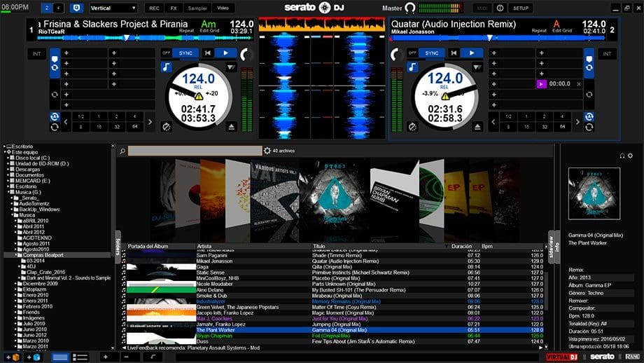Expand the Diciembre 2009 folder

pyautogui.click(x=16, y=284)
